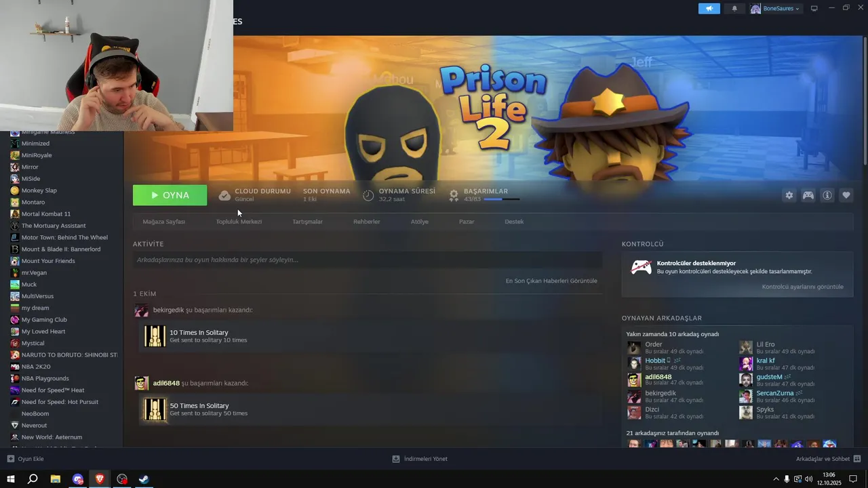
Task: Click Kontrolcü ayarlarını görüntüle link
Action: coord(802,287)
